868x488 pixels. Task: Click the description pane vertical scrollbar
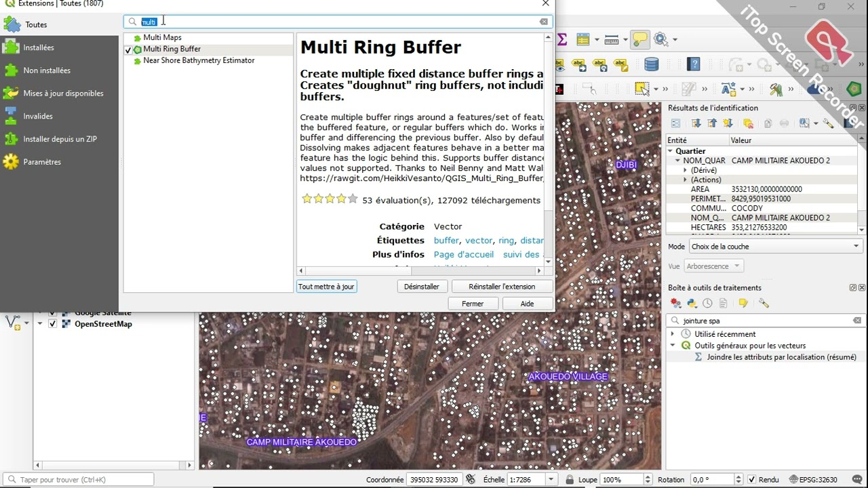click(x=549, y=148)
